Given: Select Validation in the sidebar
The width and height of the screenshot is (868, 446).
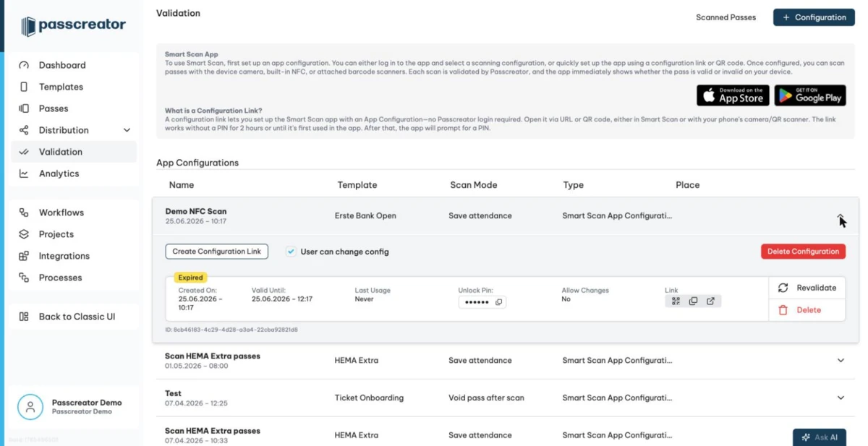Looking at the screenshot, I should click(74, 152).
